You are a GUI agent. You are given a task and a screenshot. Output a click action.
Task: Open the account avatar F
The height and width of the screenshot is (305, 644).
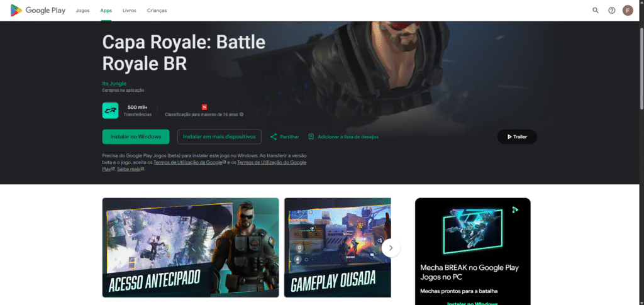coord(628,10)
